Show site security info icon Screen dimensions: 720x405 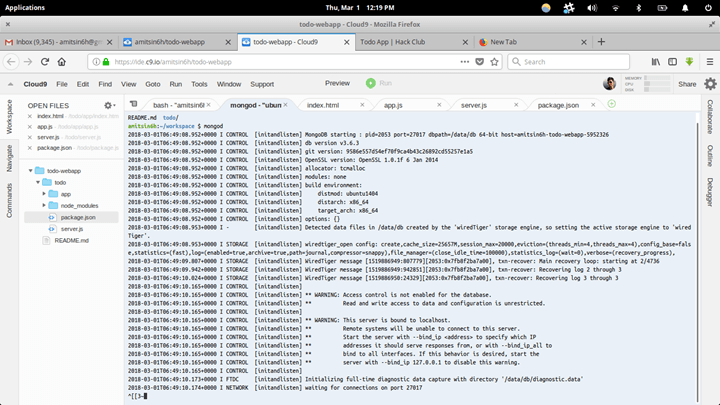coord(96,62)
